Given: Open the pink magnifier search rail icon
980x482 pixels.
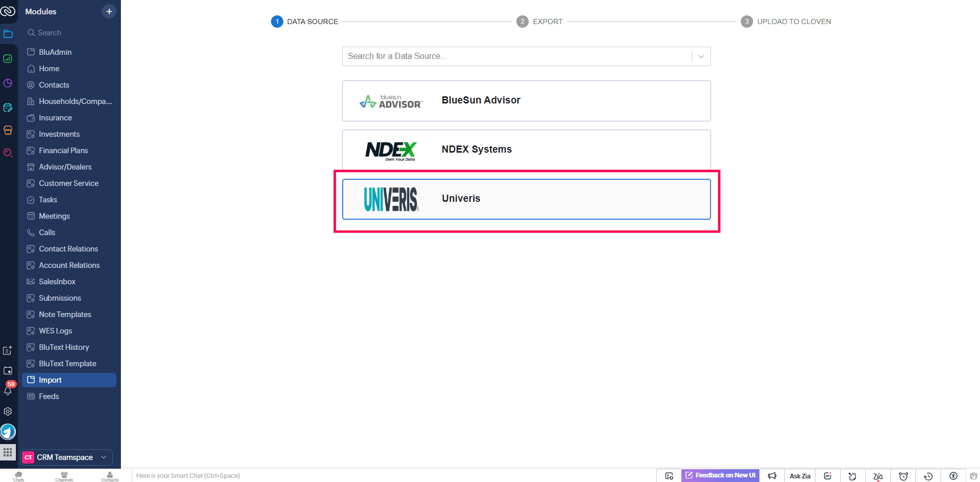Looking at the screenshot, I should [8, 153].
